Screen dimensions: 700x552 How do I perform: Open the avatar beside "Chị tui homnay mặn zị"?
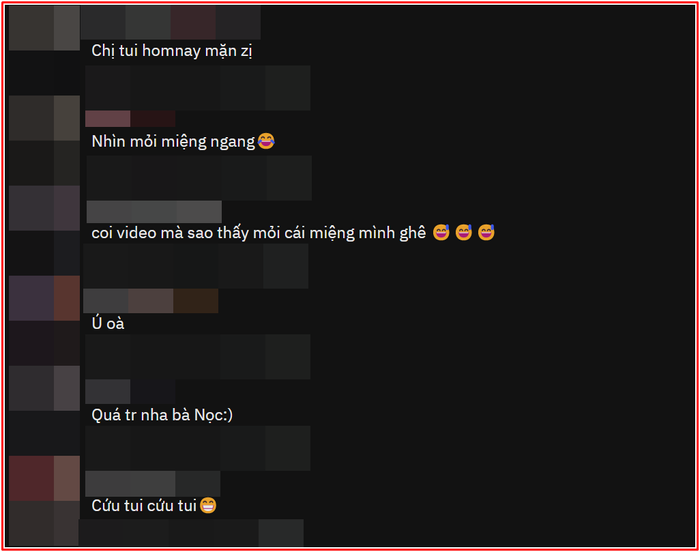pyautogui.click(x=44, y=28)
